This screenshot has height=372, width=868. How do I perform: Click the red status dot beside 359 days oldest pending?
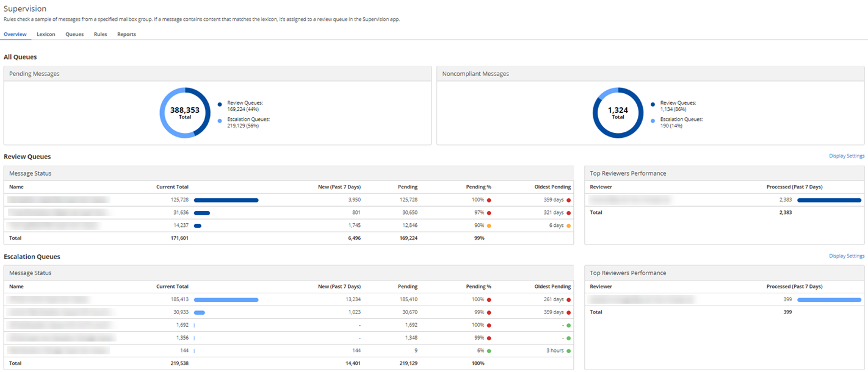[568, 200]
